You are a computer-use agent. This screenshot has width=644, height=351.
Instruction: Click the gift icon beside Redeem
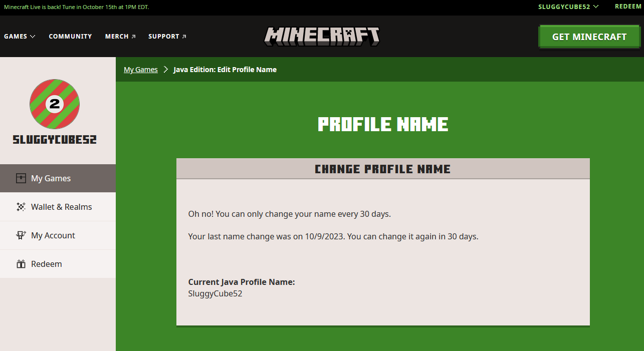[x=21, y=264]
